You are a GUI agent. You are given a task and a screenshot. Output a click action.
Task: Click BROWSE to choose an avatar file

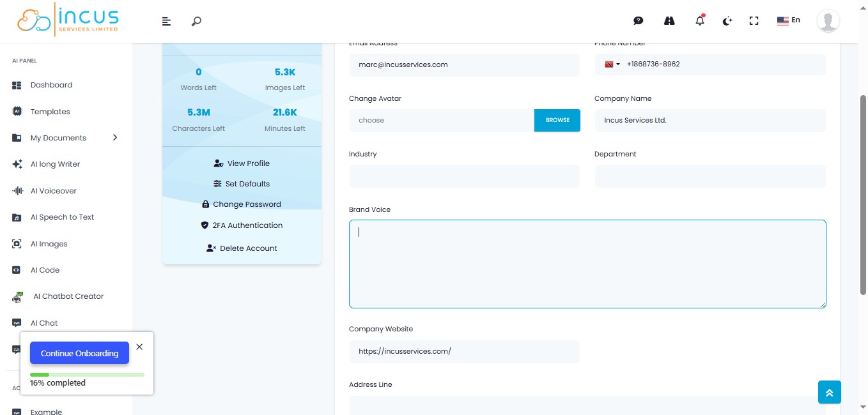(557, 120)
